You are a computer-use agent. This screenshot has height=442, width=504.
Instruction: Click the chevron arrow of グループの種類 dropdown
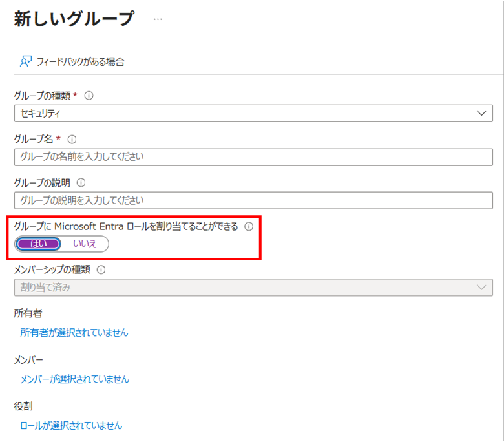481,113
